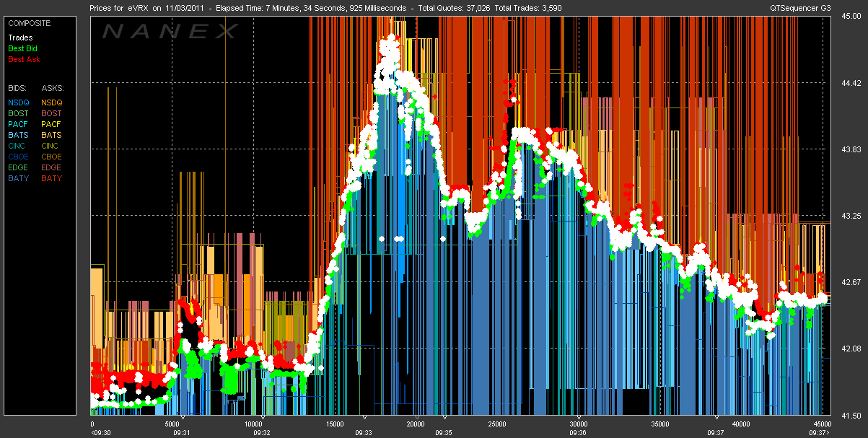Select CBOE in the ASKS column
This screenshot has height=438, width=868.
(x=52, y=157)
